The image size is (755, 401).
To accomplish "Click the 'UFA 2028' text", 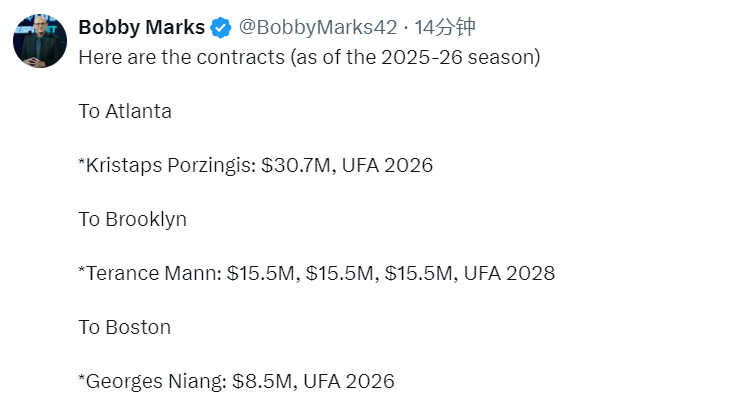I will coord(509,273).
